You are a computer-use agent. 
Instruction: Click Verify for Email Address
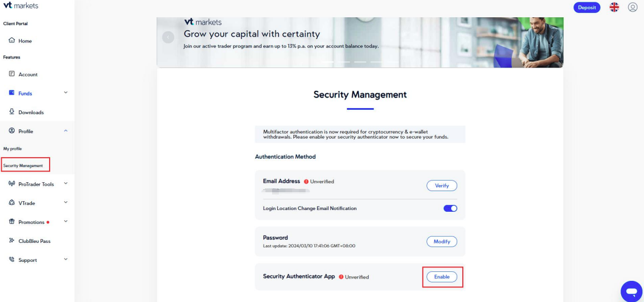click(x=442, y=186)
